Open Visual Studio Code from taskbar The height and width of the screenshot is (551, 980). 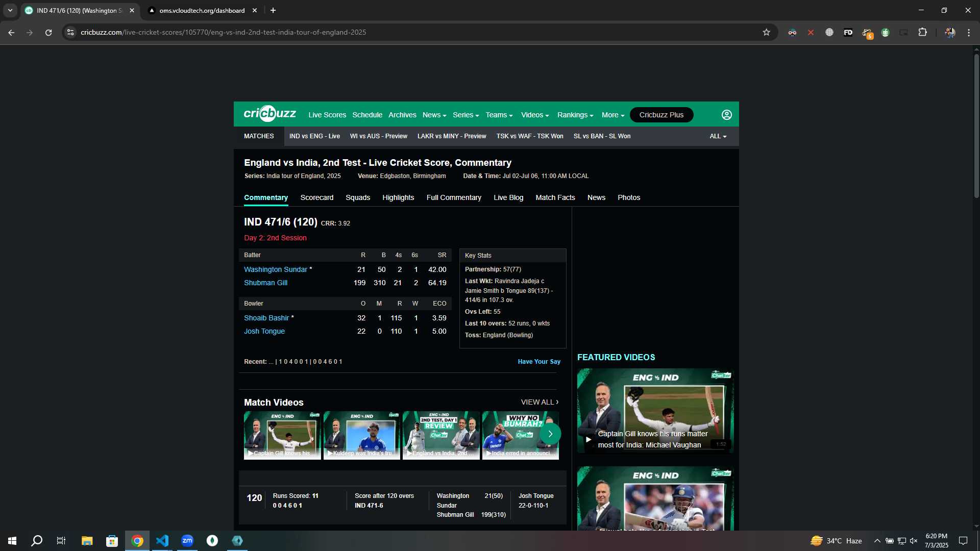[x=162, y=541]
